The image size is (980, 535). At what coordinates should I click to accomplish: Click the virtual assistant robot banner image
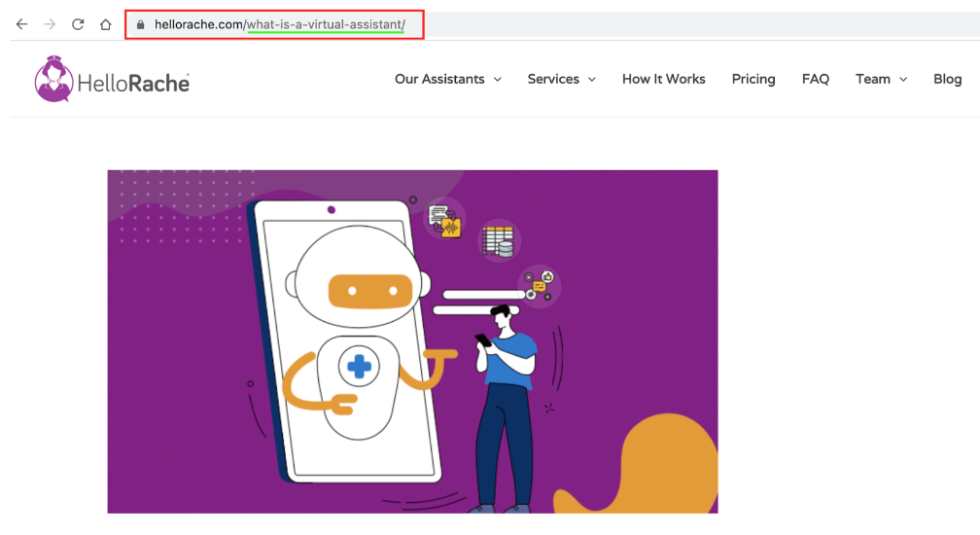(x=412, y=341)
